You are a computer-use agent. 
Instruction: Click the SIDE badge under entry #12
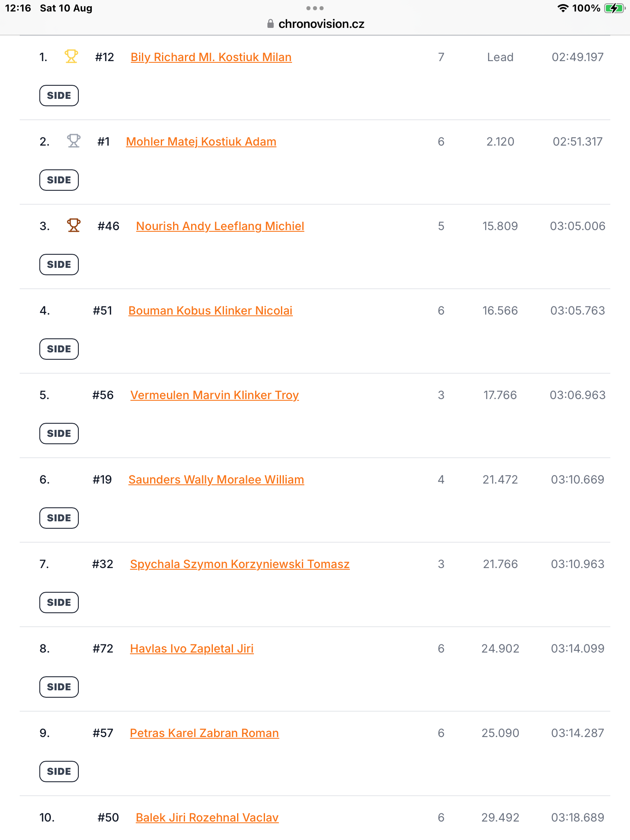point(59,96)
